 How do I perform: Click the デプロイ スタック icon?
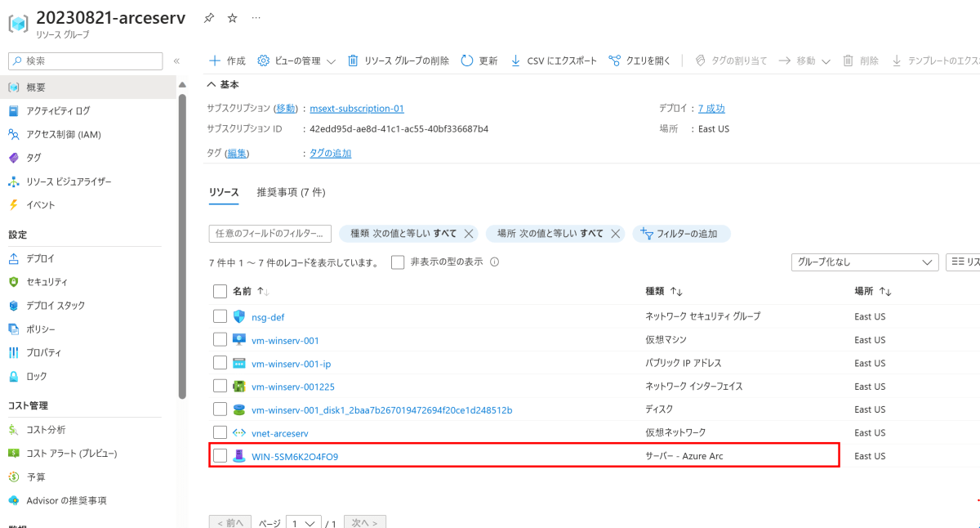[x=13, y=306]
